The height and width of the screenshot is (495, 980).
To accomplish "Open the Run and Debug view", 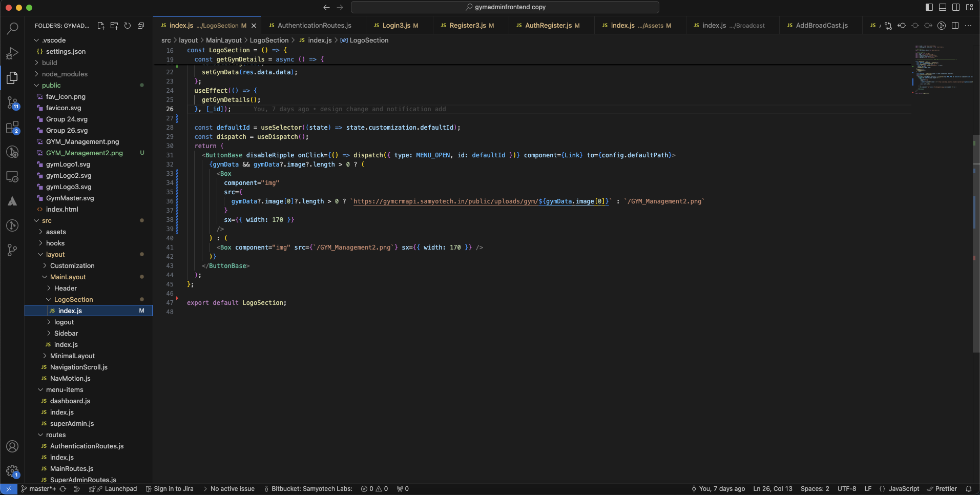I will click(x=12, y=53).
